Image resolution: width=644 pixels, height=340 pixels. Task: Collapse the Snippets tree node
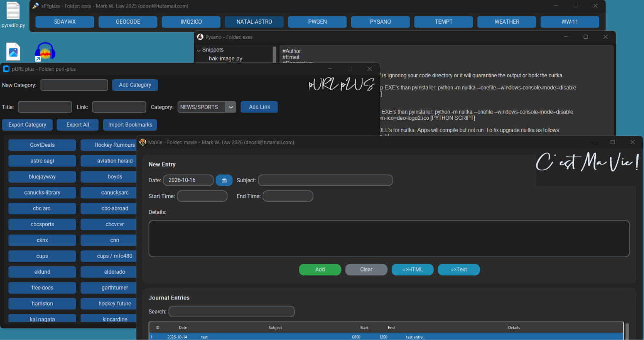[198, 50]
